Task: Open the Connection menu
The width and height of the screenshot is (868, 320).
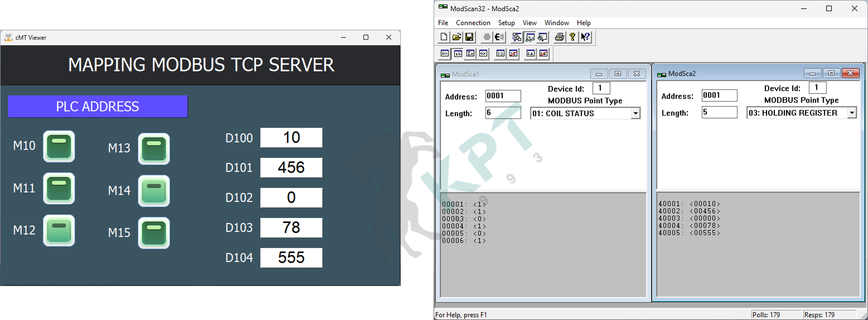Action: pyautogui.click(x=473, y=23)
